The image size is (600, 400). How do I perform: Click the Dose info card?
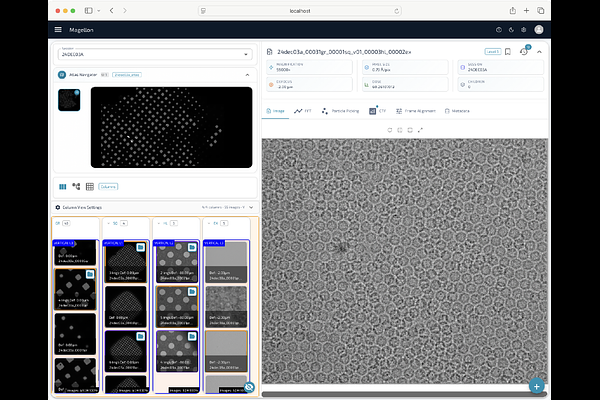(x=405, y=84)
